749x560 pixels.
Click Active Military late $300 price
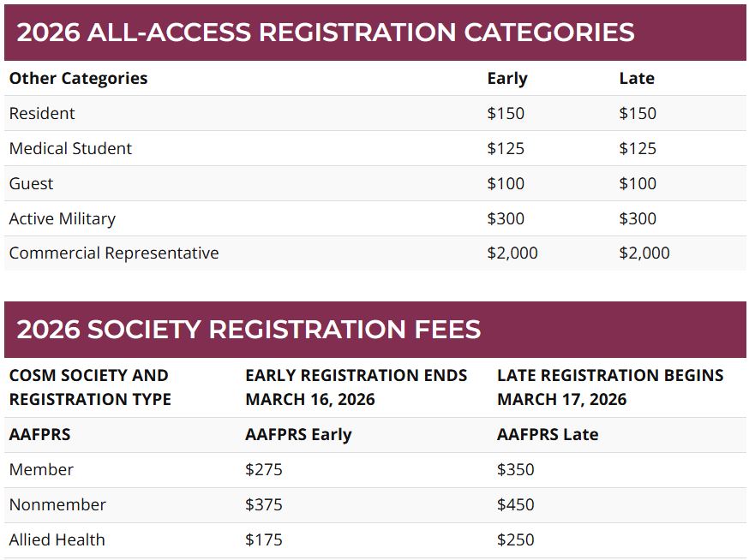click(x=637, y=218)
